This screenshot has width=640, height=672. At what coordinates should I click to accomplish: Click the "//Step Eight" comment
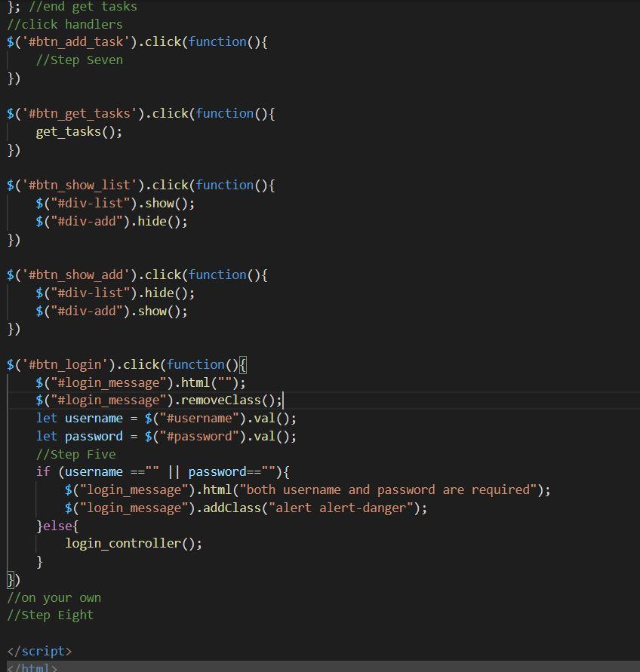point(49,615)
